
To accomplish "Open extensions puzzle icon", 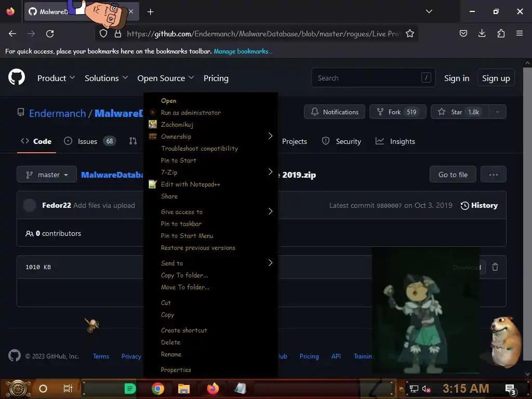I will point(501,33).
